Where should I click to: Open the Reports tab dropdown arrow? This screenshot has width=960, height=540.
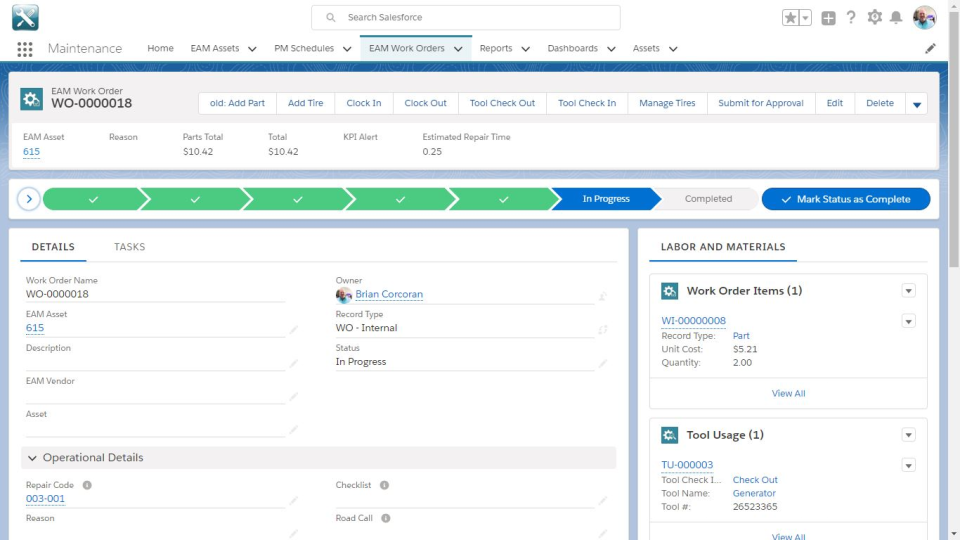tap(525, 49)
